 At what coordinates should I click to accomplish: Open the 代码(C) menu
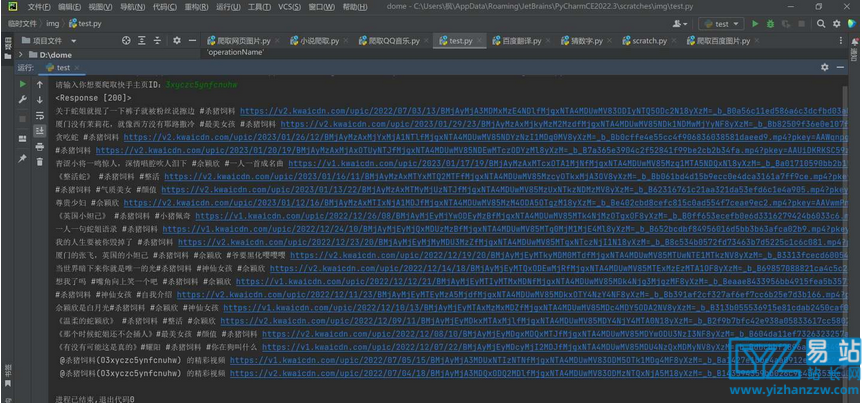(165, 7)
